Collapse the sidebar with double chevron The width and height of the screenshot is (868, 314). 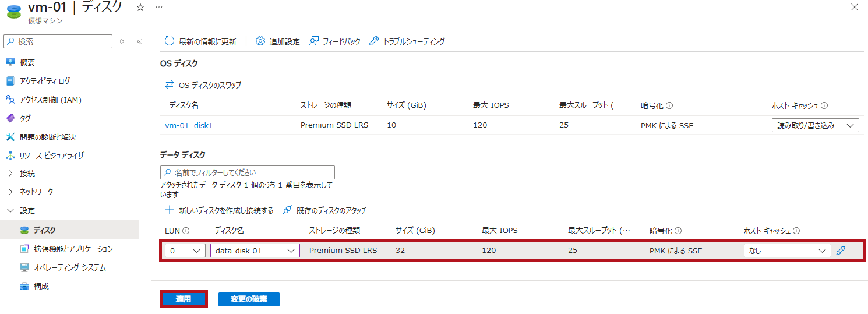pos(139,41)
